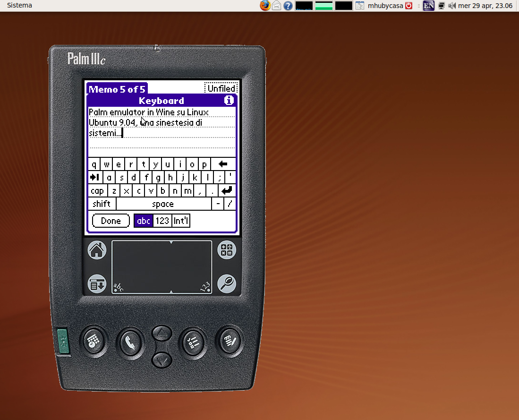The image size is (519, 420).
Task: Tap the k key
Action: [x=195, y=177]
